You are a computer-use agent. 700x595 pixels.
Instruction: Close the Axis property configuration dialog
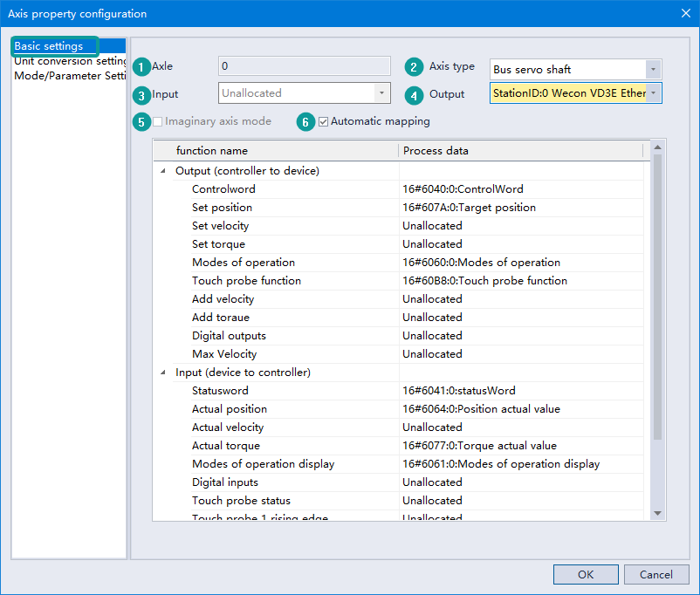(684, 13)
